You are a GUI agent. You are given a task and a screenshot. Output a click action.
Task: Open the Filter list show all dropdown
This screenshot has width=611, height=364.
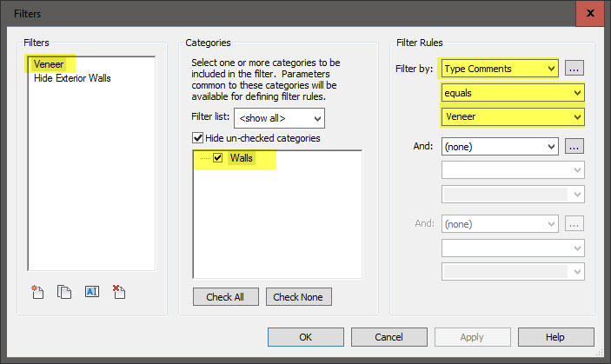coord(279,116)
